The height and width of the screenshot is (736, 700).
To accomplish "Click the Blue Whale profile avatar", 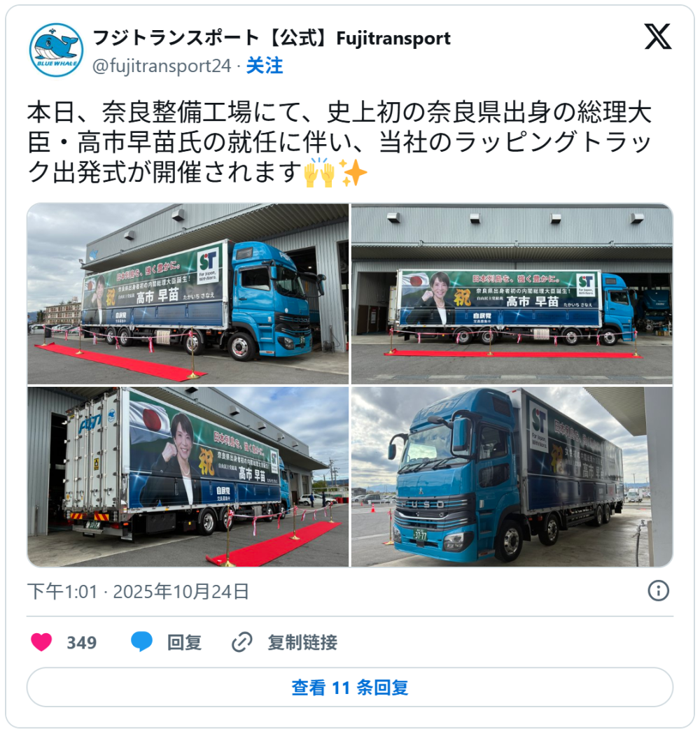I will click(57, 50).
